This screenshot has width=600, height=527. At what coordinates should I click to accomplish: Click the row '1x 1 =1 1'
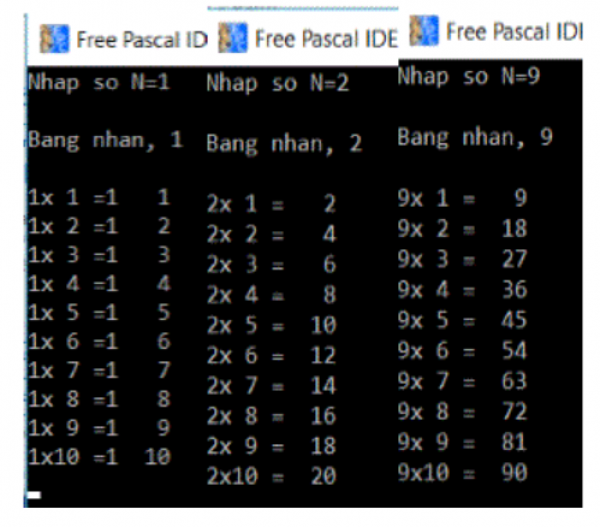[99, 198]
